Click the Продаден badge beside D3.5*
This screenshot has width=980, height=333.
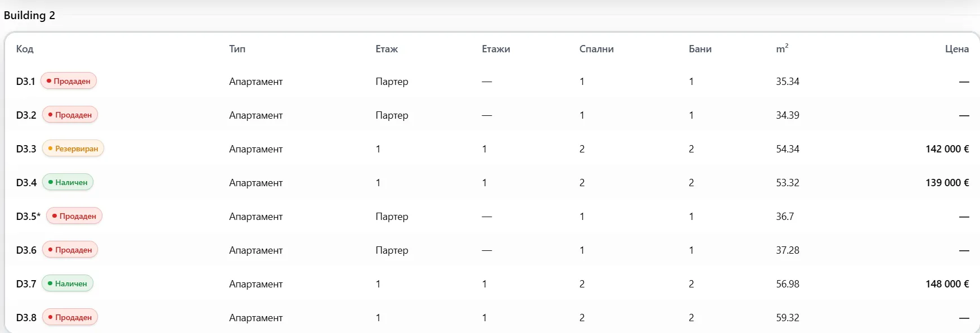pyautogui.click(x=74, y=216)
